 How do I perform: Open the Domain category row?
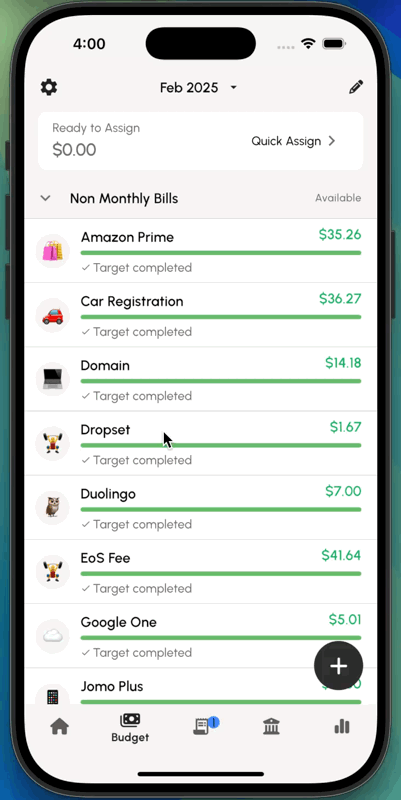(x=200, y=379)
